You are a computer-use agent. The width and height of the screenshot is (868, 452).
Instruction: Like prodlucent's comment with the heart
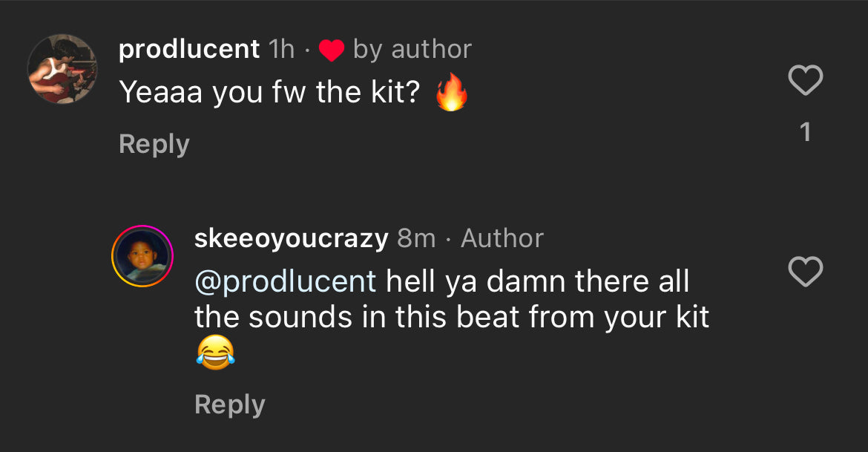805,81
